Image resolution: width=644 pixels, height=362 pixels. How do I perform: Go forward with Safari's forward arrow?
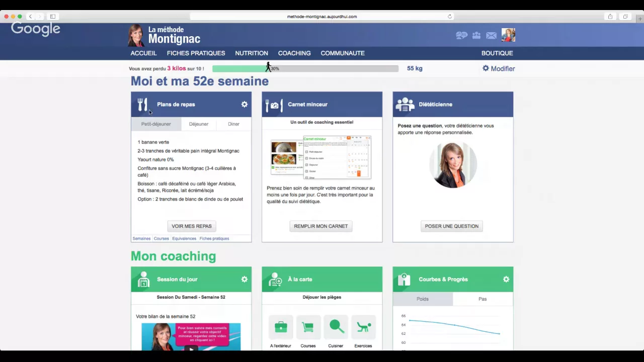coord(40,17)
